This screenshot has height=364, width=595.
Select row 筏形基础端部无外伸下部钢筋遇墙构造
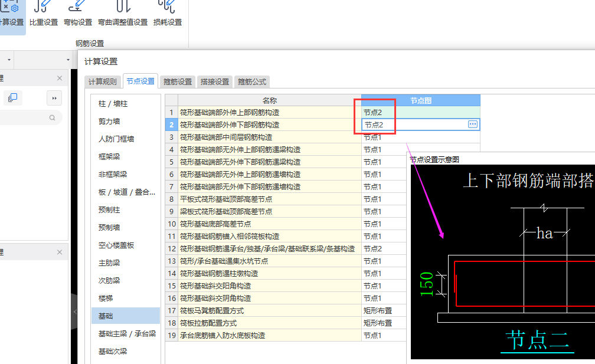pos(269,187)
